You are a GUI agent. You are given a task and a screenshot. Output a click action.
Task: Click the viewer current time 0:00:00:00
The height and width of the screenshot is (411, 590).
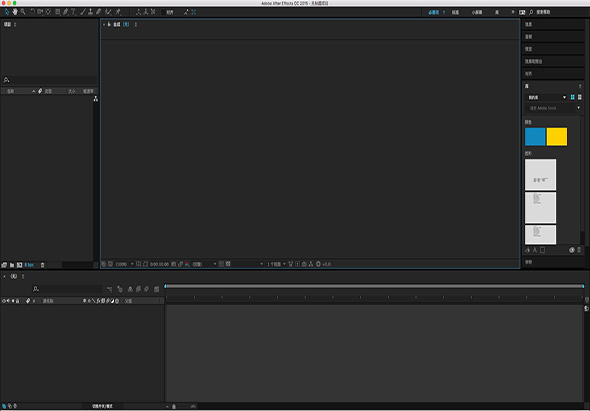(160, 264)
